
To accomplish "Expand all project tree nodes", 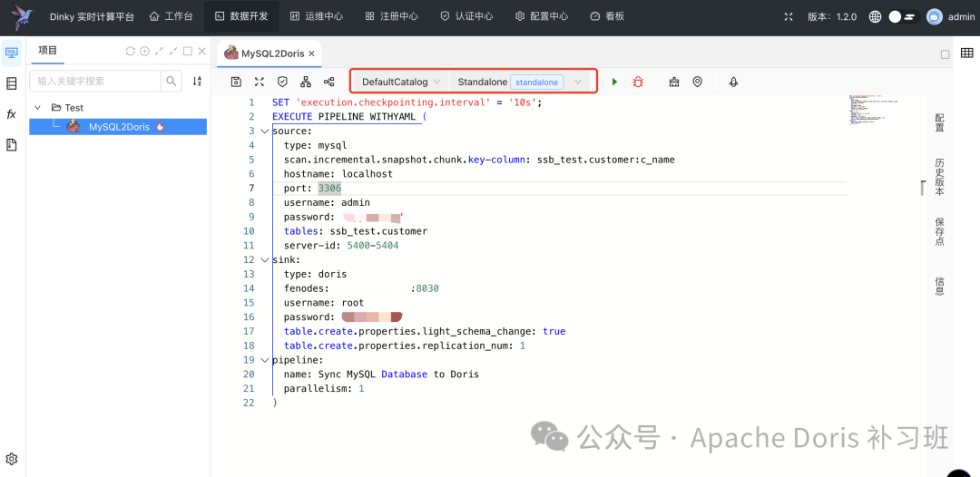I will coord(159,51).
